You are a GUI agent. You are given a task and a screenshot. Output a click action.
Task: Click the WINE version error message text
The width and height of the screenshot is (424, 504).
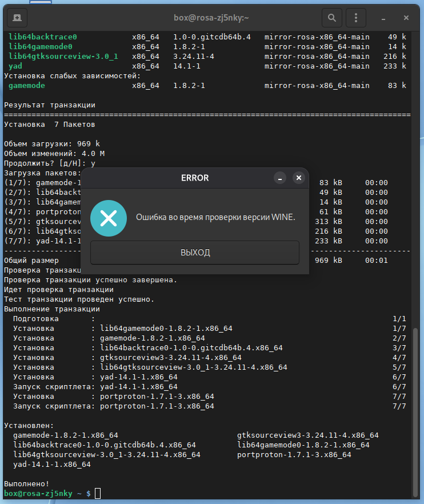click(x=215, y=217)
